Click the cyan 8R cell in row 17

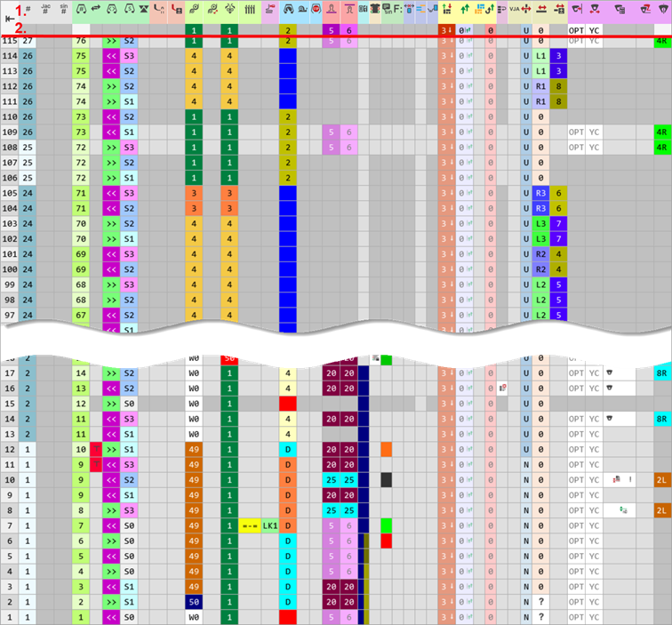click(661, 373)
